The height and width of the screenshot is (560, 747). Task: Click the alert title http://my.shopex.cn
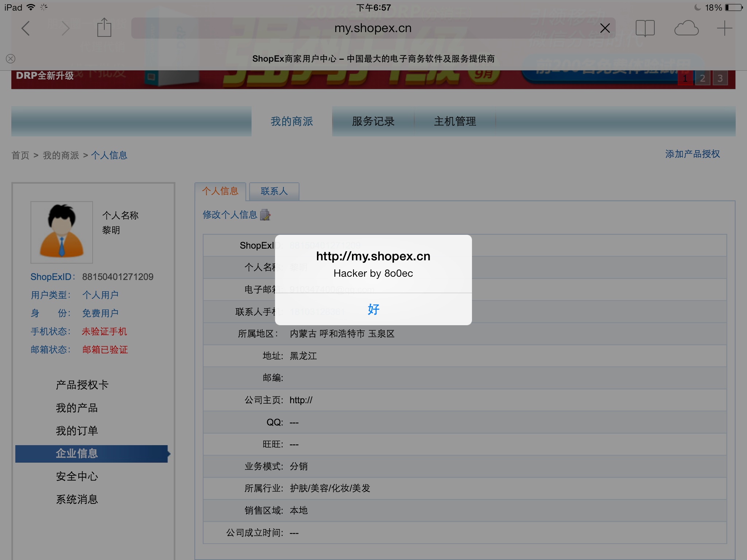click(373, 256)
